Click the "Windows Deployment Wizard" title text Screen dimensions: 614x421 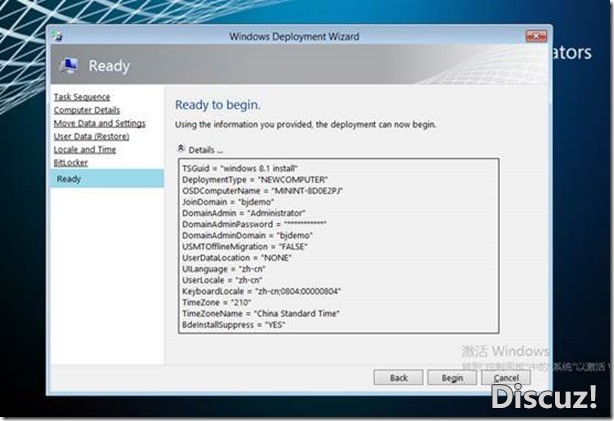(x=294, y=36)
